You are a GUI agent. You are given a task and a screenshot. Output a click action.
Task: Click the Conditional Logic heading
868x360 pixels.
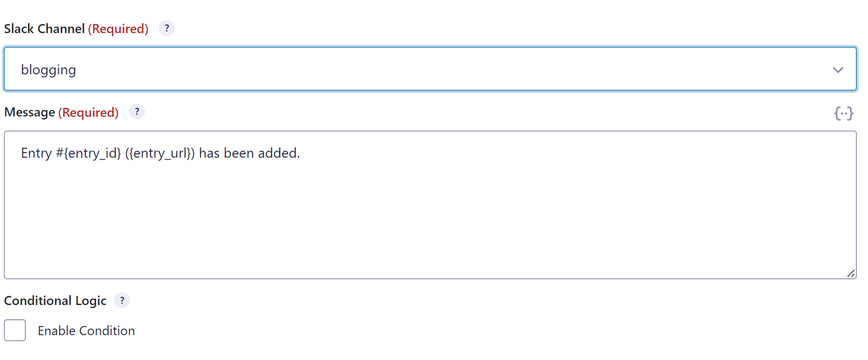point(55,301)
